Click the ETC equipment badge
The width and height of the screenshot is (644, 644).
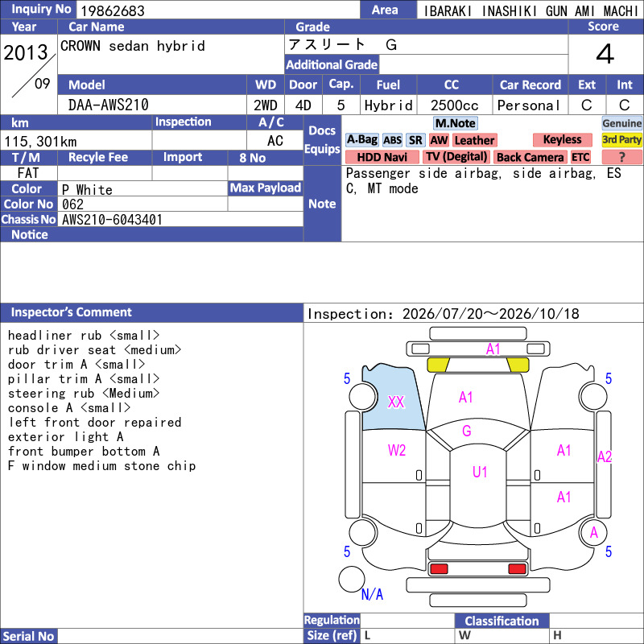point(580,157)
